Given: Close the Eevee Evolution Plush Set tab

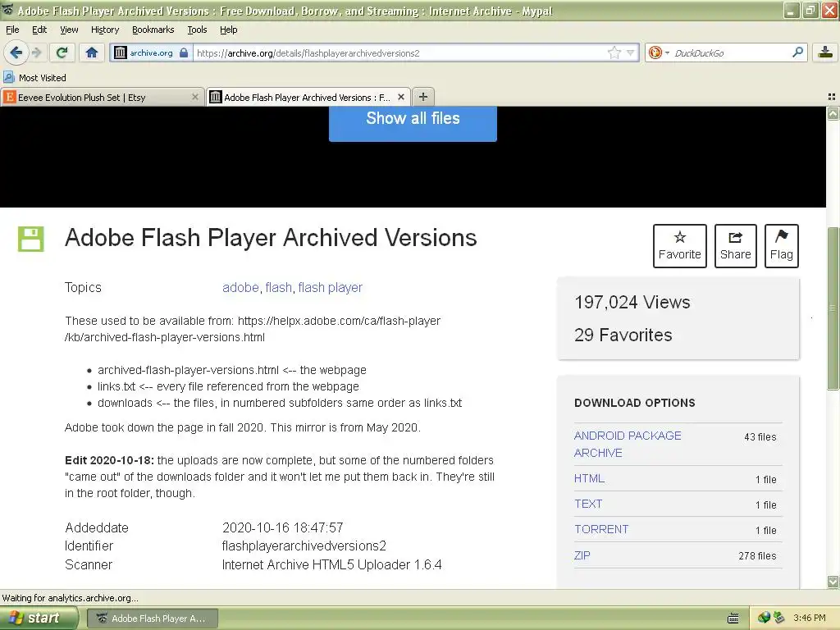Looking at the screenshot, I should 195,97.
